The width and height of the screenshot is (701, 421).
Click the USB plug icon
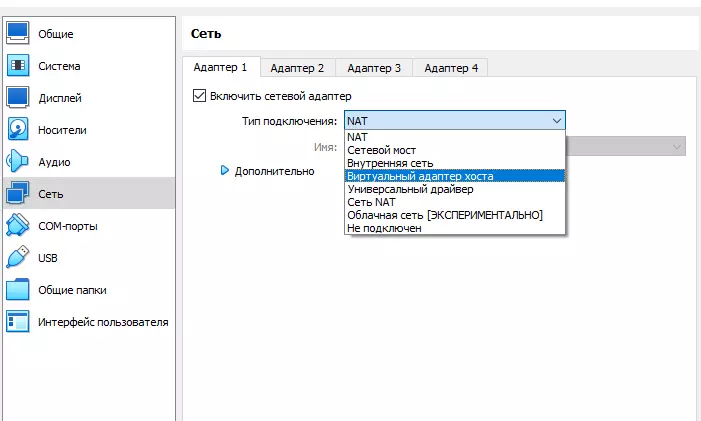[x=18, y=257]
